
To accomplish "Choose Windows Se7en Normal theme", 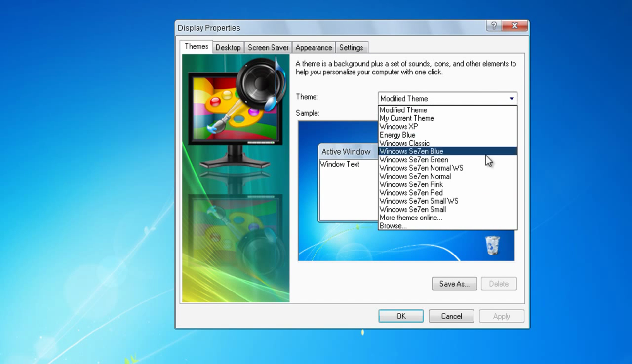I will pyautogui.click(x=447, y=176).
